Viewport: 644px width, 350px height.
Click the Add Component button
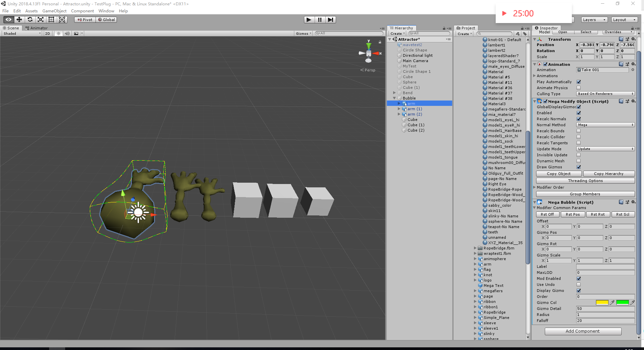click(583, 331)
